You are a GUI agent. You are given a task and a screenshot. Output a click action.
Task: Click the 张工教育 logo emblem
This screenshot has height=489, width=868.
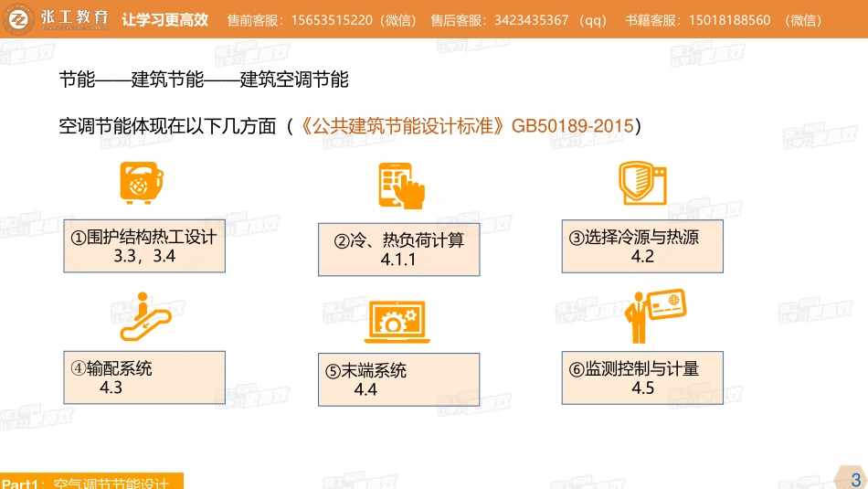pyautogui.click(x=18, y=19)
